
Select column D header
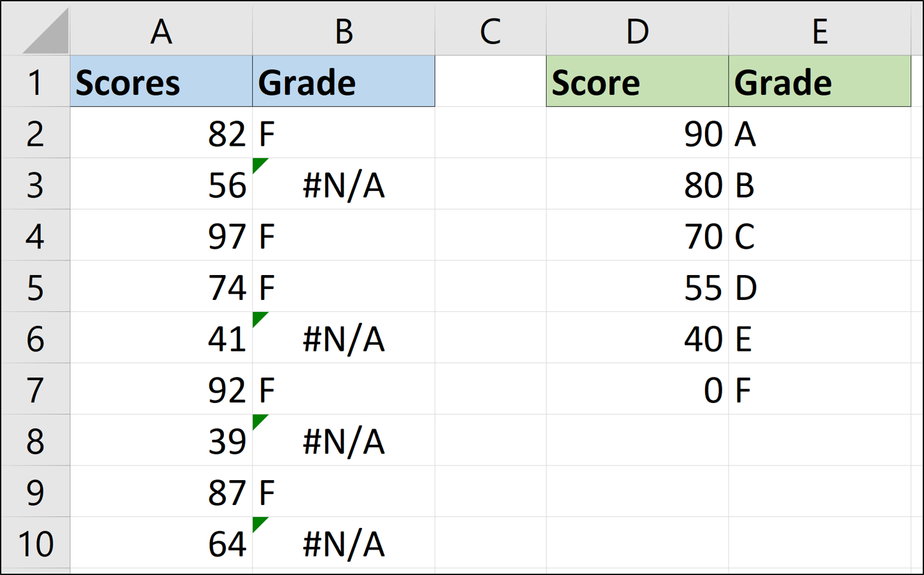(637, 31)
